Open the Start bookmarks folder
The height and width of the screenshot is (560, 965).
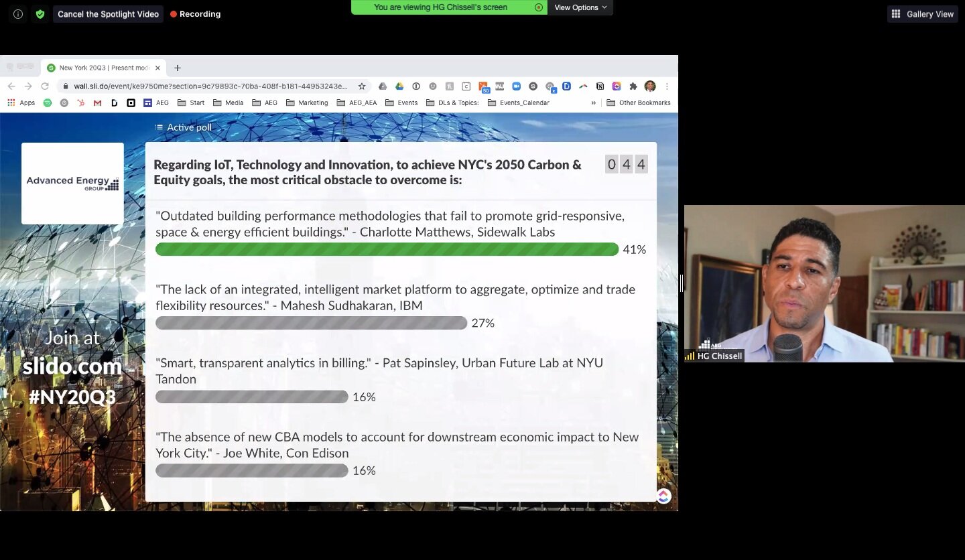191,103
